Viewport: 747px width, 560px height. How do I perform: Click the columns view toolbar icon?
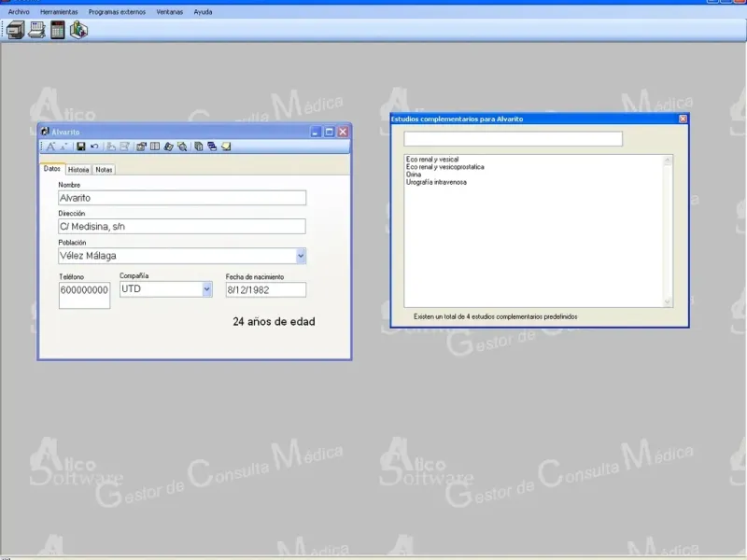pos(155,147)
